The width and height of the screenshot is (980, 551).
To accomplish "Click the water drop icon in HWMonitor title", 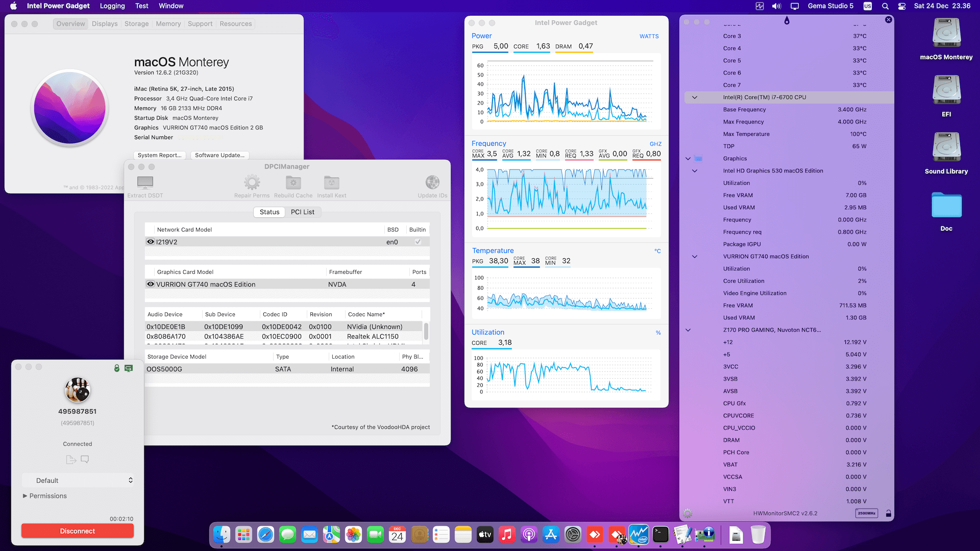I will click(787, 20).
